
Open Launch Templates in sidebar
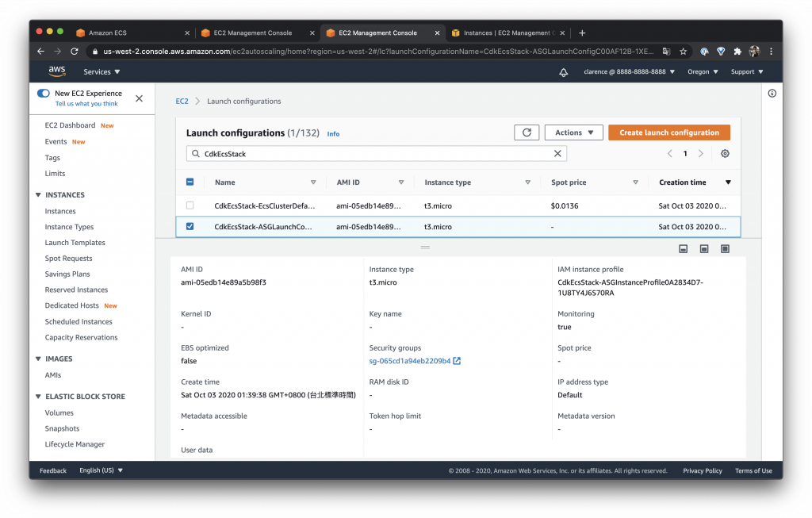coord(75,243)
